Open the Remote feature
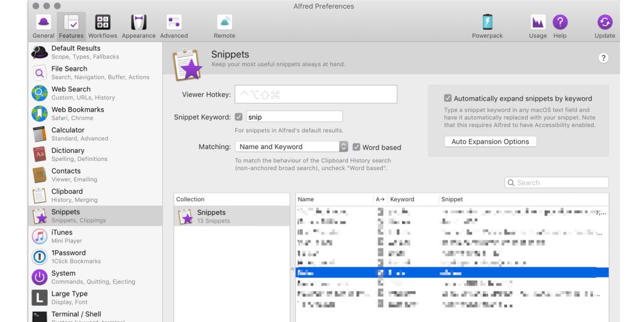644x322 pixels. [225, 26]
